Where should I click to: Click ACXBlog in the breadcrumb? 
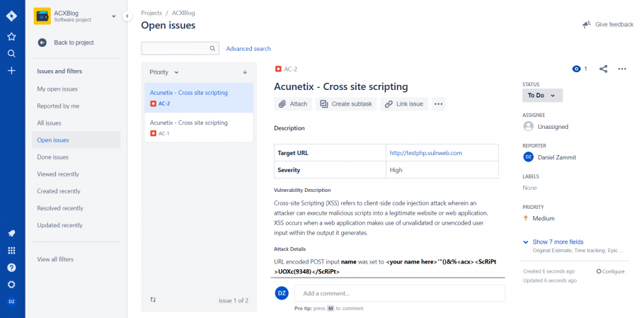point(183,13)
